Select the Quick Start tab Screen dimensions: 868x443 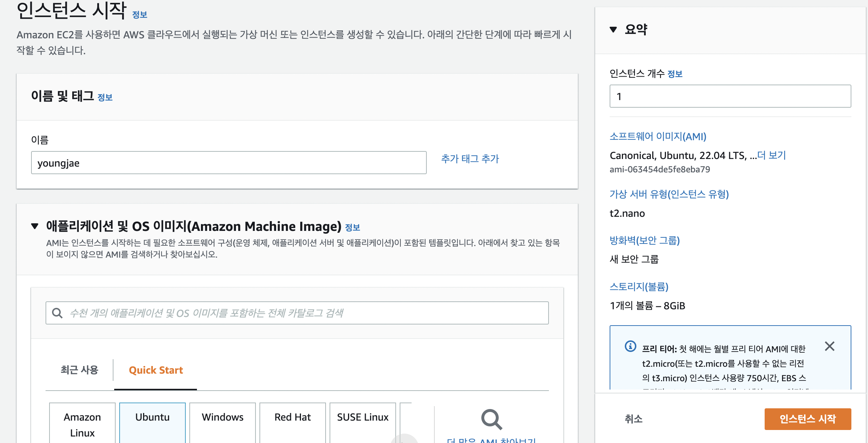(156, 370)
